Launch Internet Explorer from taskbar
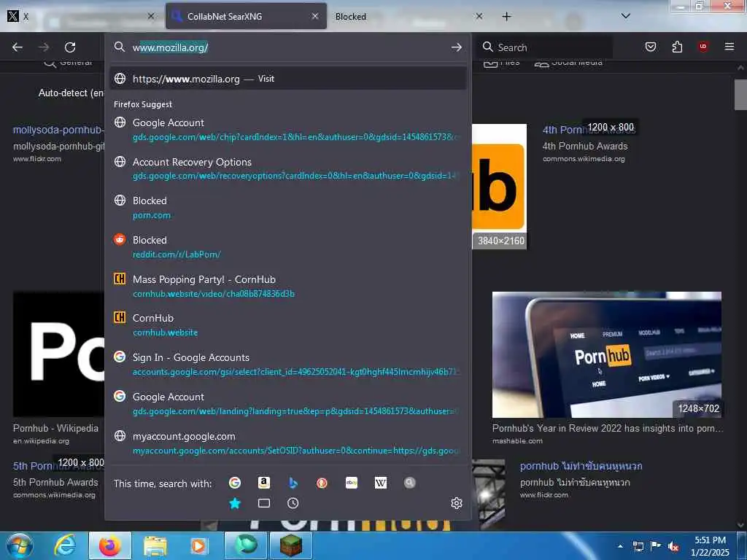747x560 pixels. (x=64, y=545)
